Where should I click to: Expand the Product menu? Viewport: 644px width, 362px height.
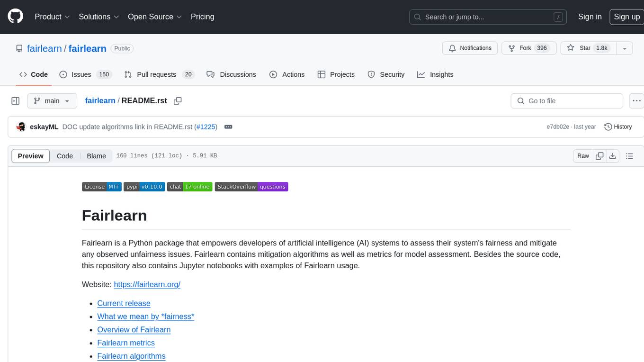pos(52,17)
